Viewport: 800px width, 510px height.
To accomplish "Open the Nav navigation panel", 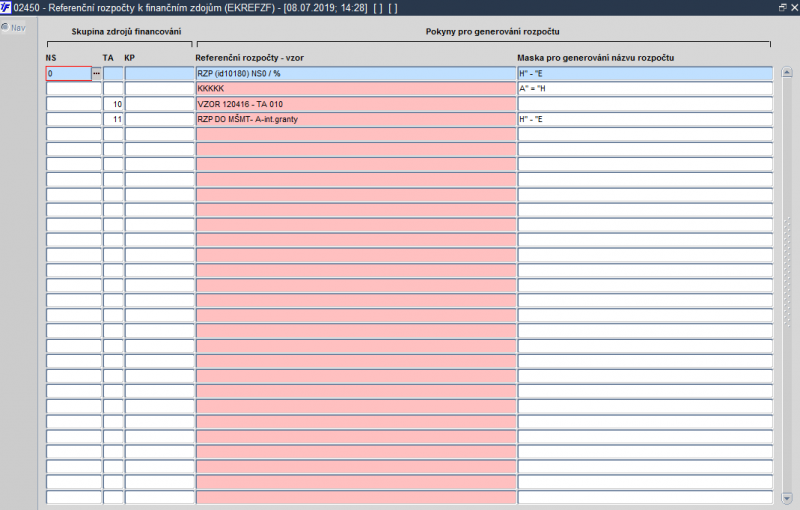I will 13,28.
